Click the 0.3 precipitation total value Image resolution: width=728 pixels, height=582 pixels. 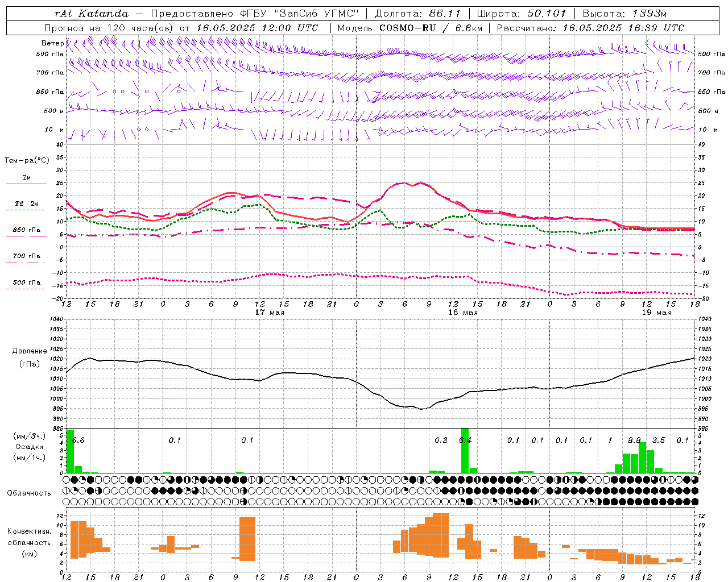point(441,440)
